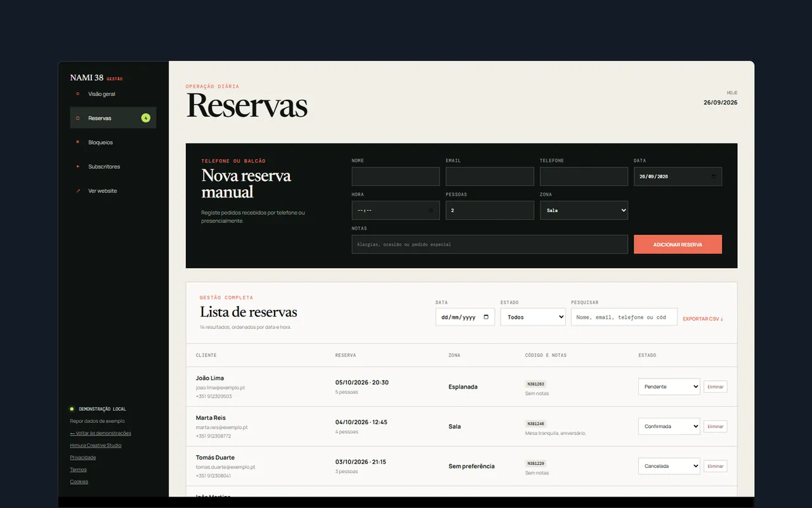812x508 pixels.
Task: Click the Email input field
Action: tap(490, 177)
